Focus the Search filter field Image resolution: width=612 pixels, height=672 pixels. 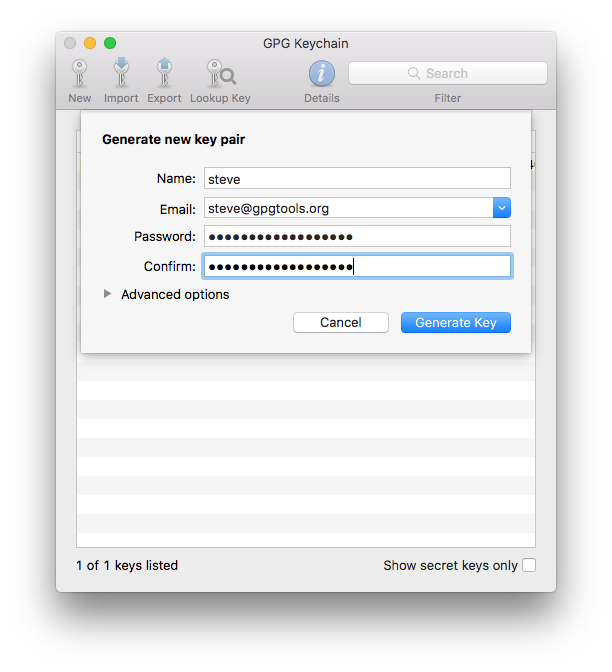[x=447, y=73]
